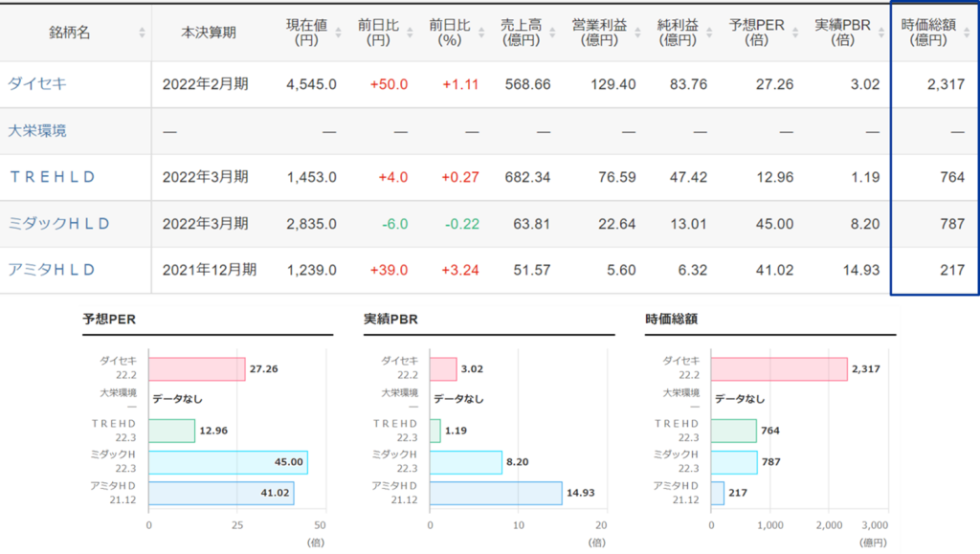The height and width of the screenshot is (554, 980).
Task: Click the アミタＨＤ bar in 予想PER chart
Action: [x=221, y=493]
